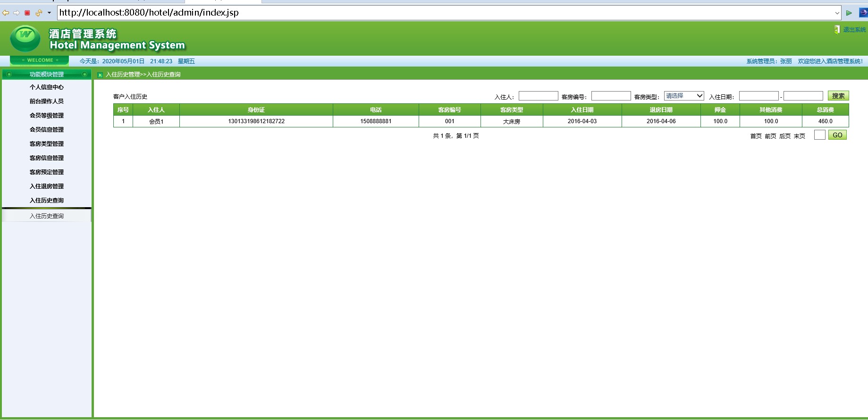Select the 100.0 value under 押金

720,121
